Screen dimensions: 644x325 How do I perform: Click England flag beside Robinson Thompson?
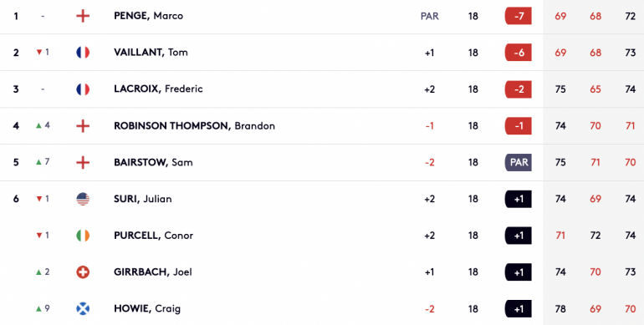click(83, 125)
